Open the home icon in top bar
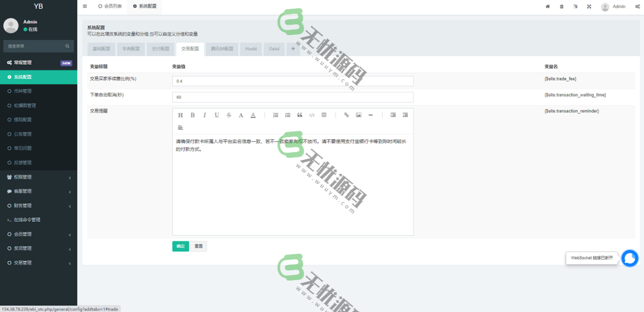The height and width of the screenshot is (312, 644). (548, 7)
